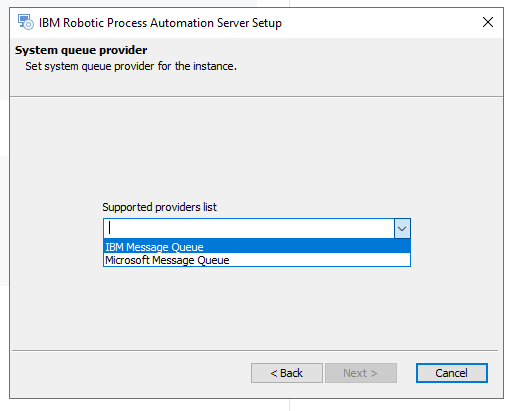The height and width of the screenshot is (411, 514).
Task: Click into the supported providers text field
Action: [x=249, y=229]
